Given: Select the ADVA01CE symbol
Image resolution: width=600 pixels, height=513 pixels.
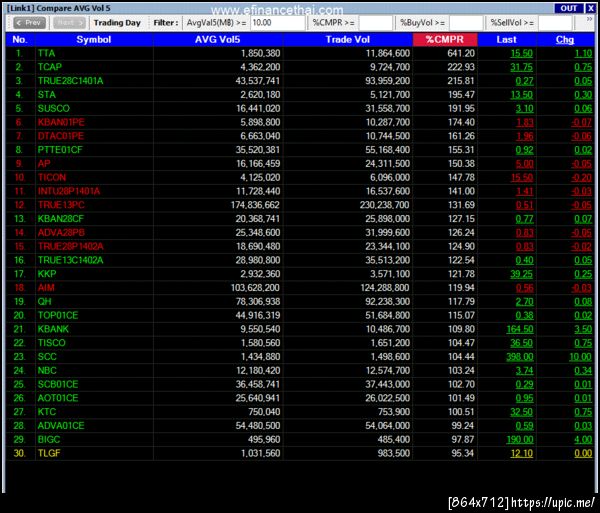Looking at the screenshot, I should 61,425.
